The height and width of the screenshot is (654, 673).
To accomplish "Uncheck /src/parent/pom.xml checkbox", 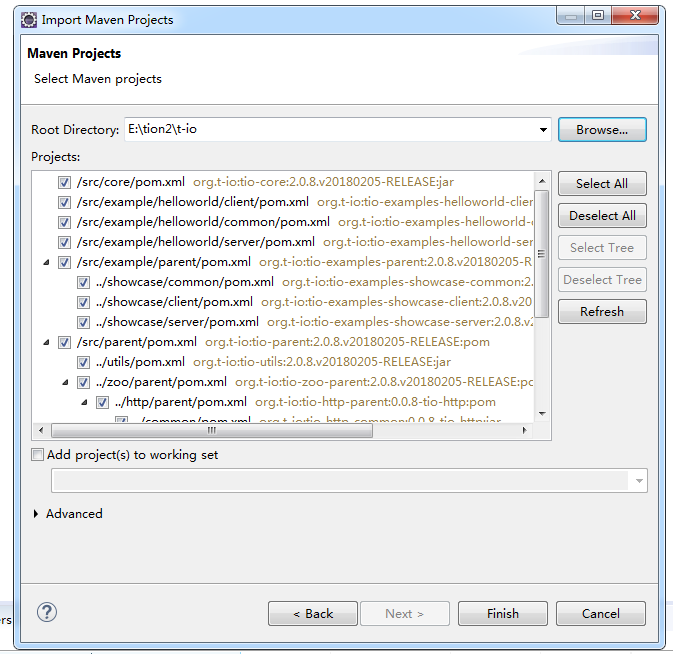I will 64,342.
